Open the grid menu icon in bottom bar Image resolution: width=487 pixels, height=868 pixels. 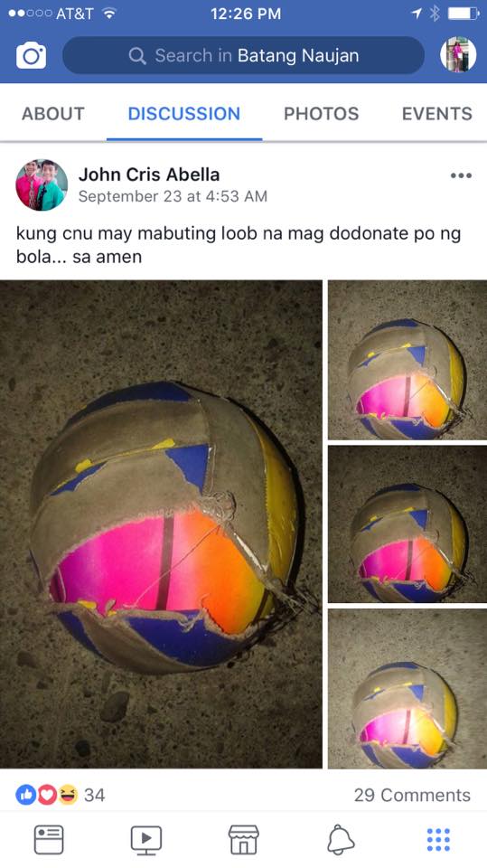(x=438, y=840)
